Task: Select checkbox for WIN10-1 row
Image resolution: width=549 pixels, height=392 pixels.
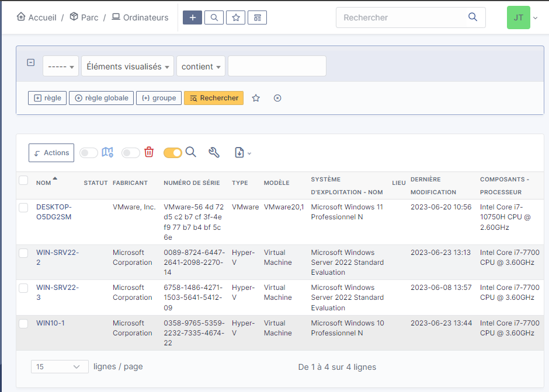Action: [23, 323]
